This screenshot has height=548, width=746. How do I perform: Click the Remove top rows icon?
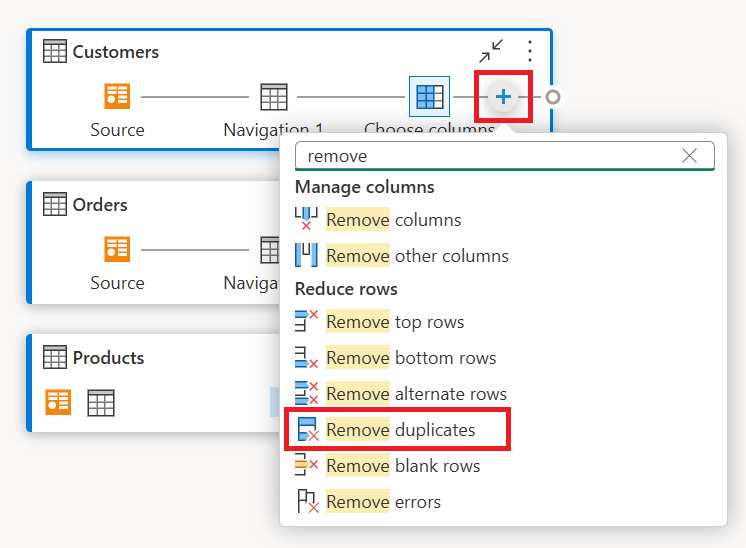[x=306, y=321]
